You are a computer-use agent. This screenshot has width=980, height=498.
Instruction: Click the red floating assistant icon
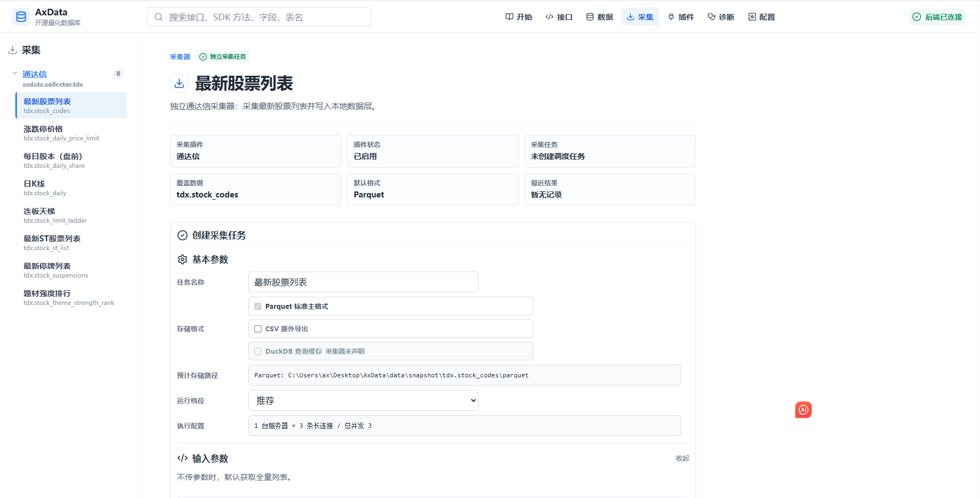coord(804,410)
